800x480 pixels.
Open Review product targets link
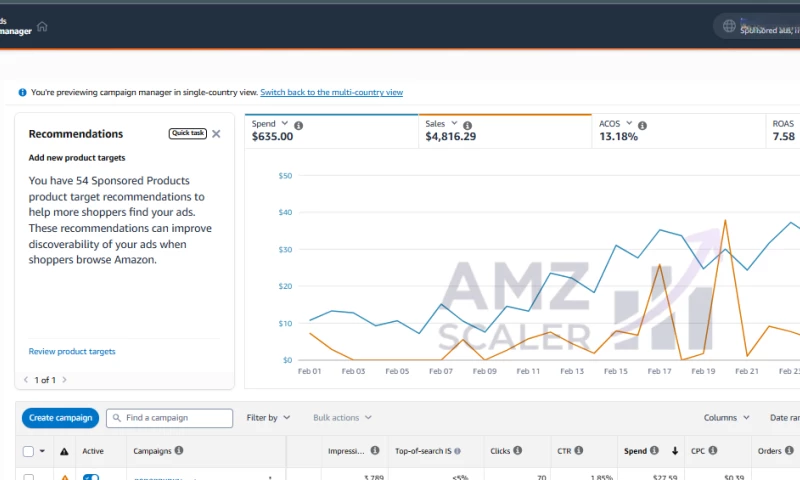tap(72, 351)
